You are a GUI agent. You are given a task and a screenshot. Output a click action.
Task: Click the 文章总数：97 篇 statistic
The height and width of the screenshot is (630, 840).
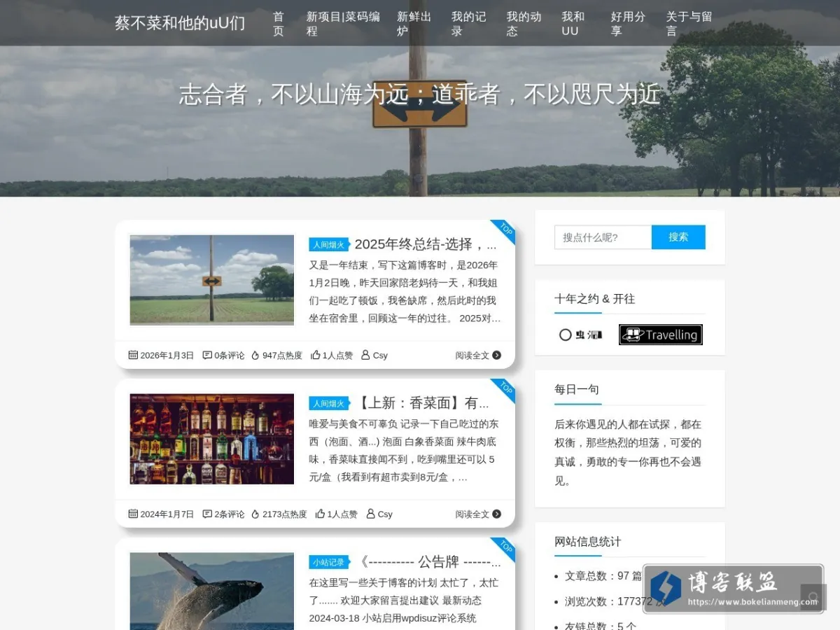[603, 576]
